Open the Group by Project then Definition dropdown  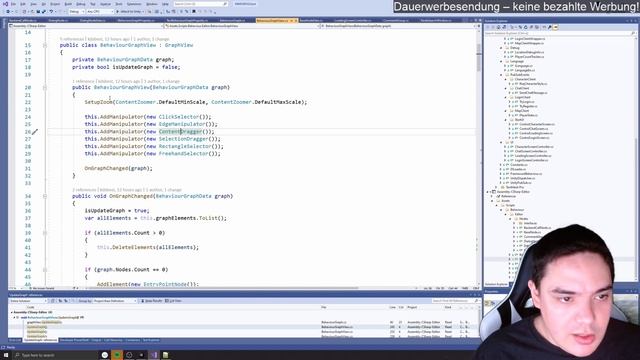click(115, 301)
